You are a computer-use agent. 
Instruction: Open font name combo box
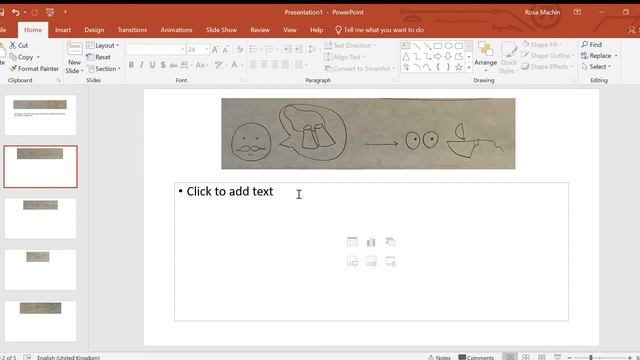(156, 49)
